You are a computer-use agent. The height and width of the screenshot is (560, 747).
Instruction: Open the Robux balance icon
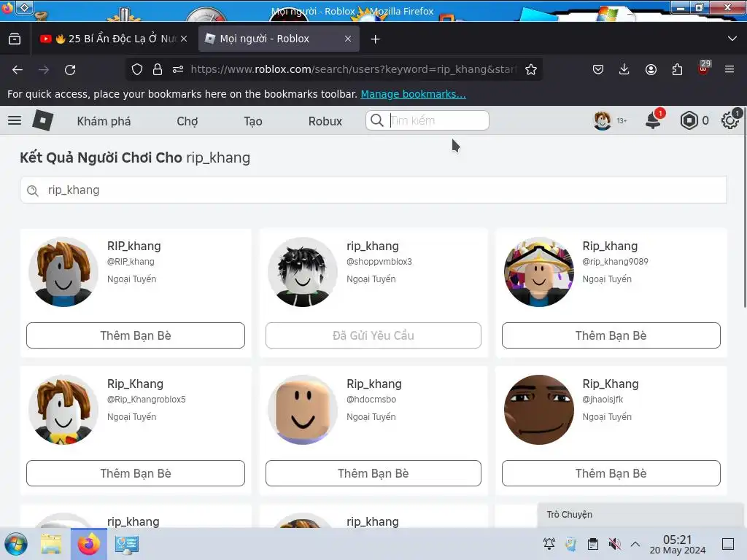click(x=689, y=120)
